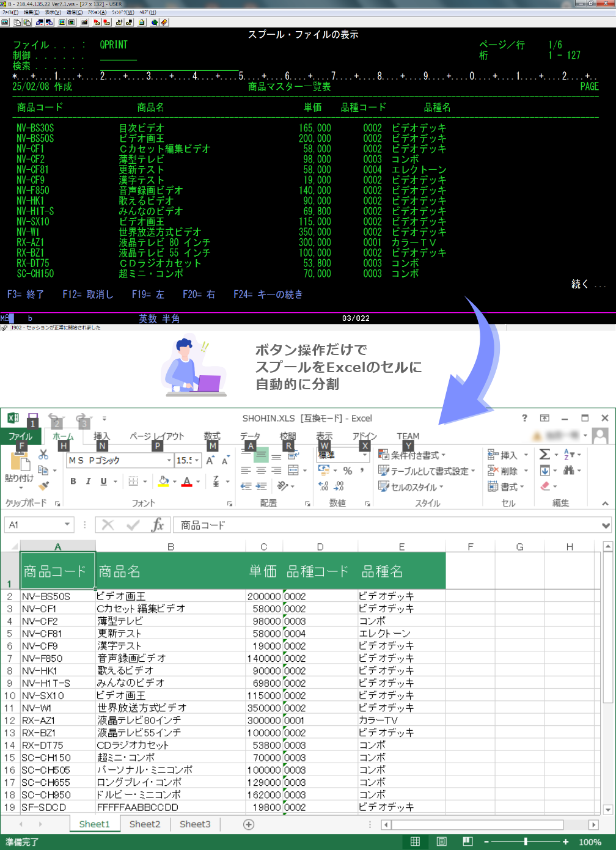Click the Cut scissors icon in Excel
This screenshot has width=616, height=850.
tap(43, 455)
